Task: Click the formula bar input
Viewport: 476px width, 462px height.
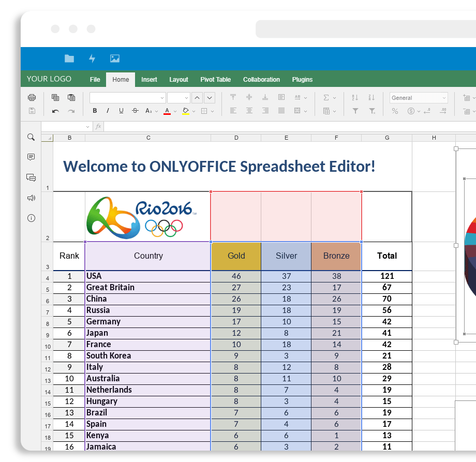Action: tap(290, 127)
